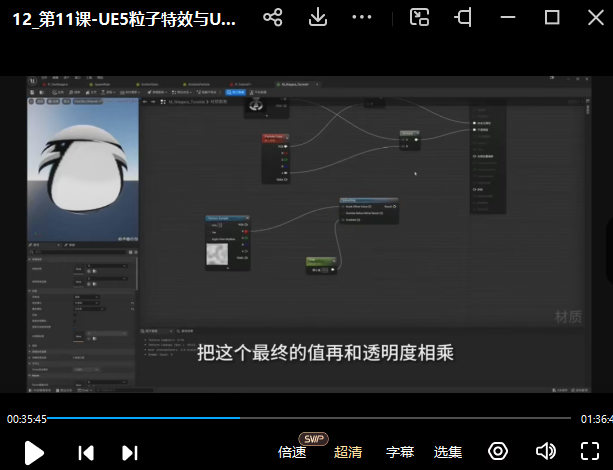Viewport: 613px width, 470px height.
Task: Open the share options icon
Action: tap(272, 18)
